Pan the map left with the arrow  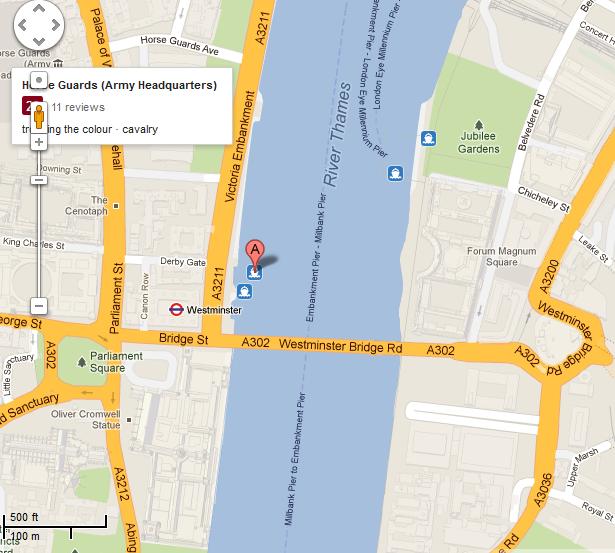point(22,25)
